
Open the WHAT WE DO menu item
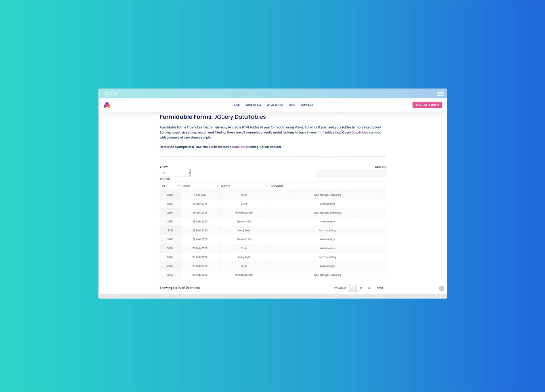coord(275,105)
